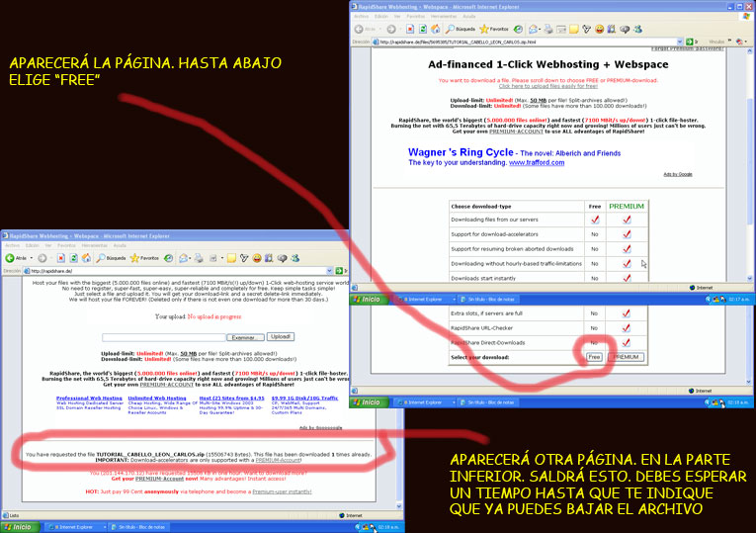The height and width of the screenshot is (533, 756).
Task: Open Favoritos toolbar button in the TUTORIAL_CABELLO download window
Action: pos(494,30)
